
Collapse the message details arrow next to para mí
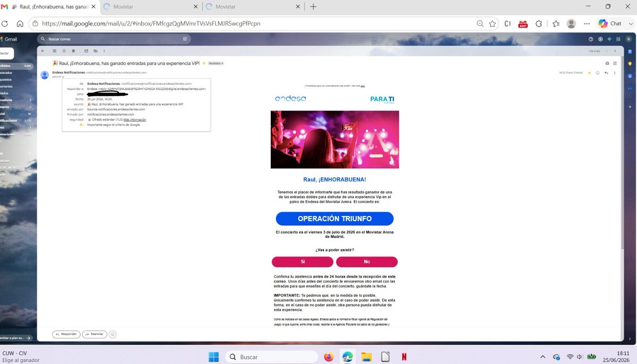63,77
